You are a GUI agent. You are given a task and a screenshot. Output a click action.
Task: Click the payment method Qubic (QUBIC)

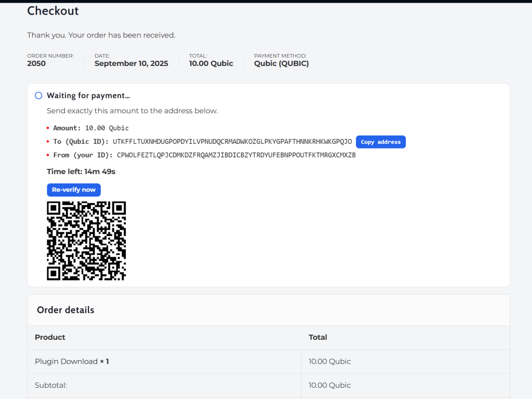pos(282,63)
